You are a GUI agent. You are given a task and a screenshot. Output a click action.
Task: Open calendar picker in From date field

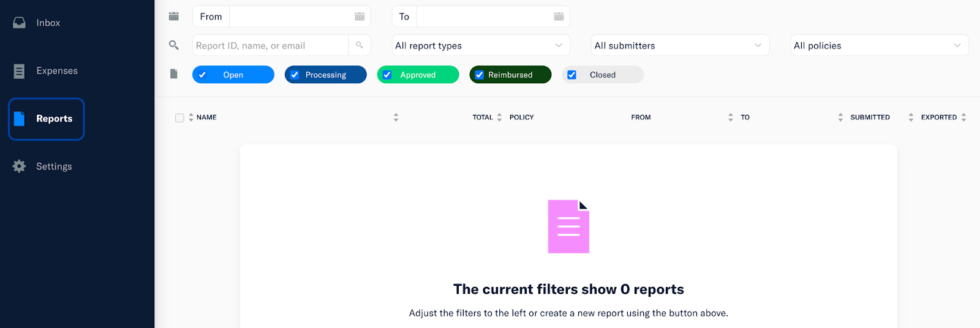pos(360,17)
